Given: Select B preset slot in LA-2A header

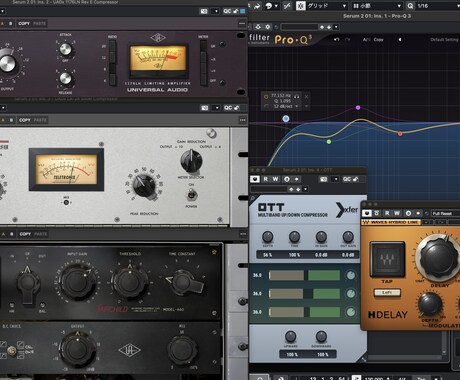Looking at the screenshot, I should (11, 120).
